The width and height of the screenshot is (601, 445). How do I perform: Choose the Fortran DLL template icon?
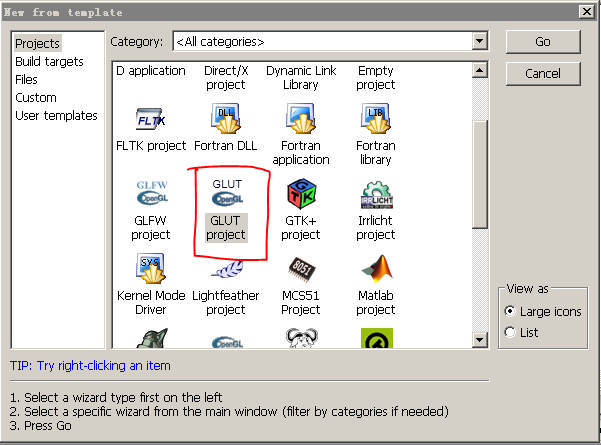coord(226,118)
